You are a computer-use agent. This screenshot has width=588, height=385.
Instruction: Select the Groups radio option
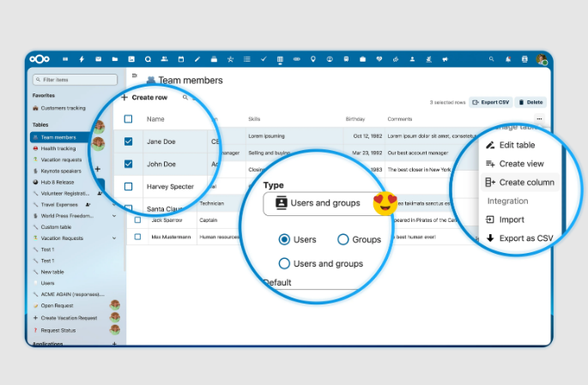click(343, 239)
